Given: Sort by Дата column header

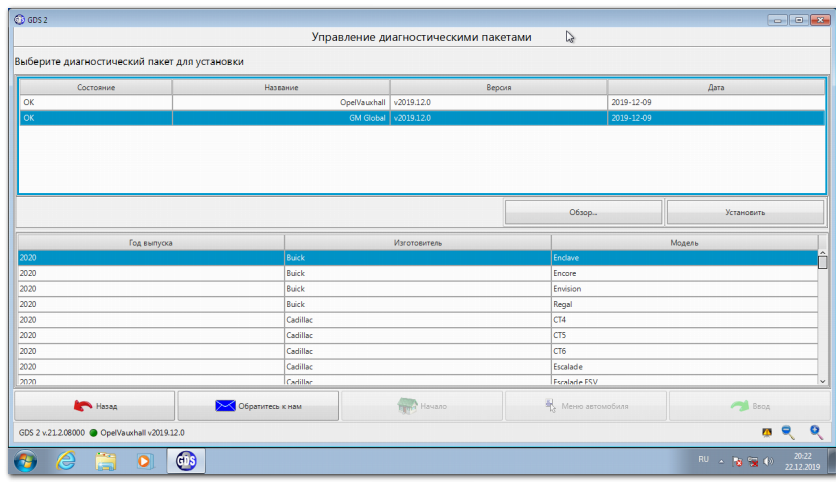Looking at the screenshot, I should (x=716, y=87).
